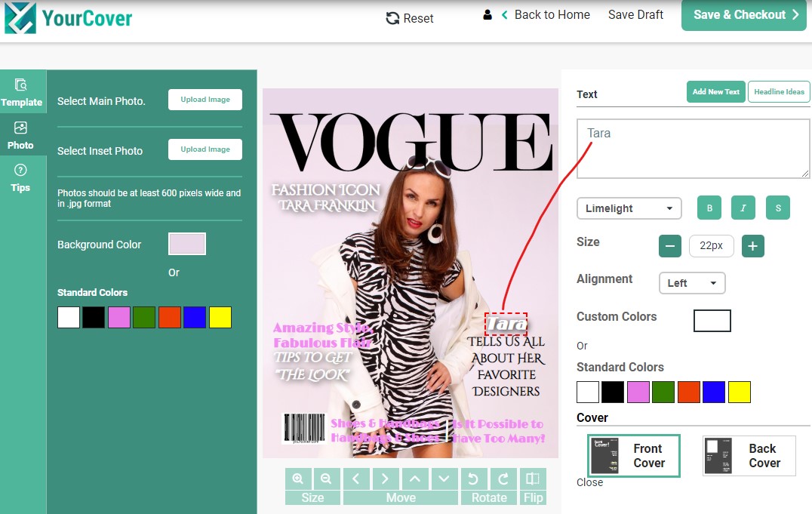Select the Front Cover option

(634, 455)
